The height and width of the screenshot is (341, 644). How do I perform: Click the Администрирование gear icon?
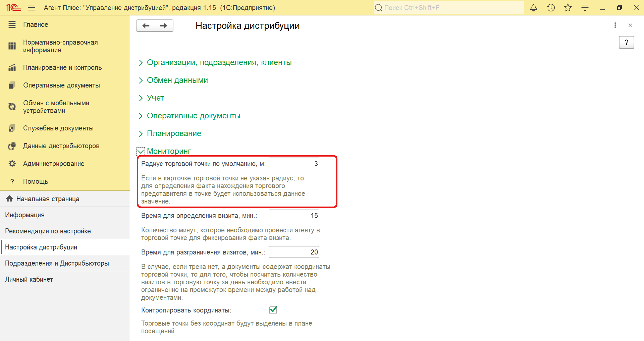pyautogui.click(x=12, y=164)
